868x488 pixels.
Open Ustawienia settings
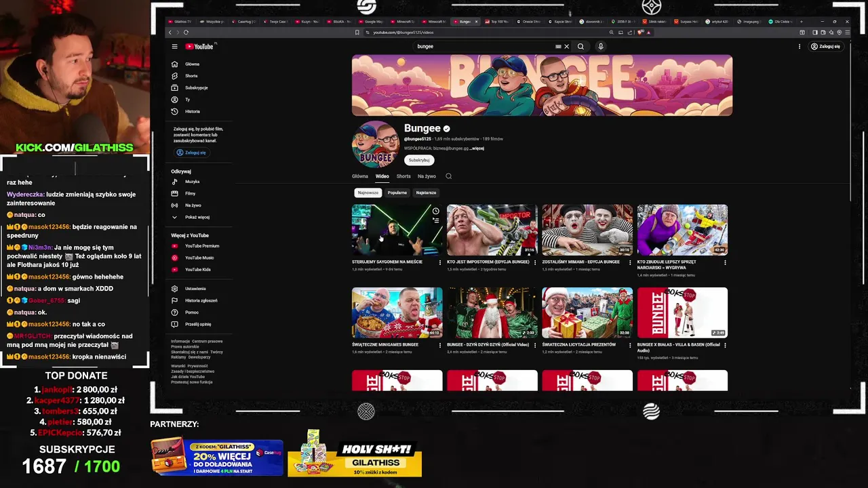[195, 289]
